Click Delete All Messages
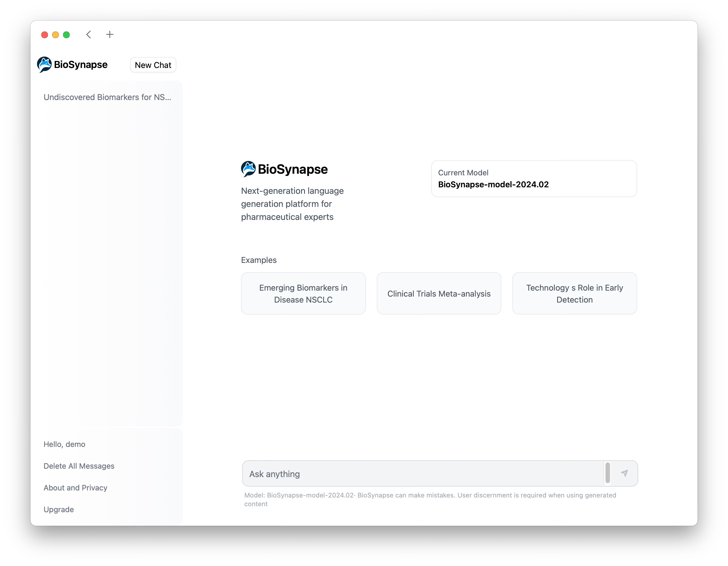 click(79, 466)
